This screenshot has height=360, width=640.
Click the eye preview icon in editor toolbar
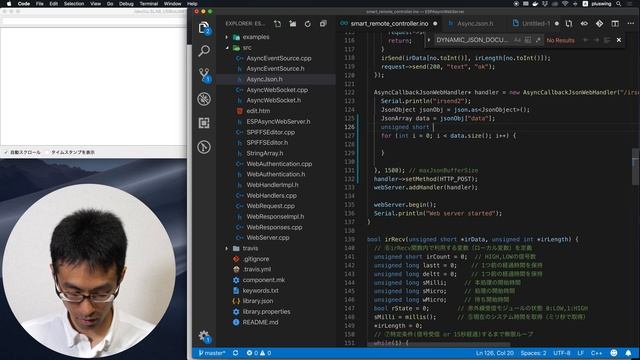584,24
